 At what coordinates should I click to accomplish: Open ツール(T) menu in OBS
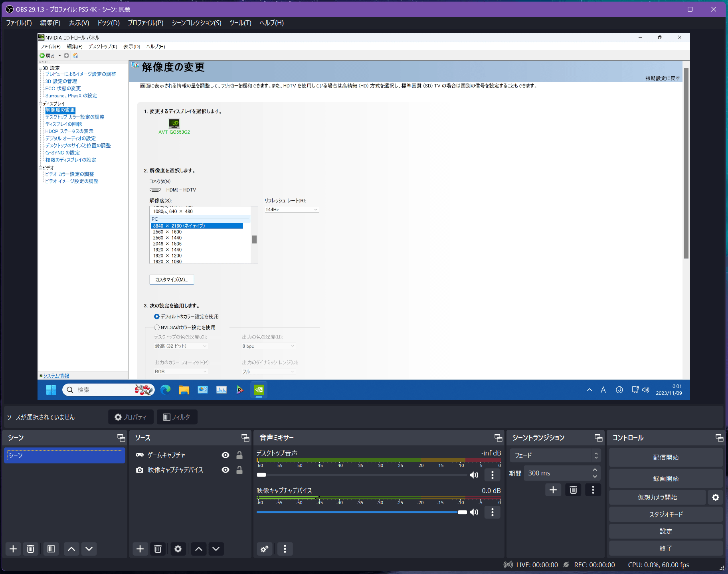click(x=240, y=23)
